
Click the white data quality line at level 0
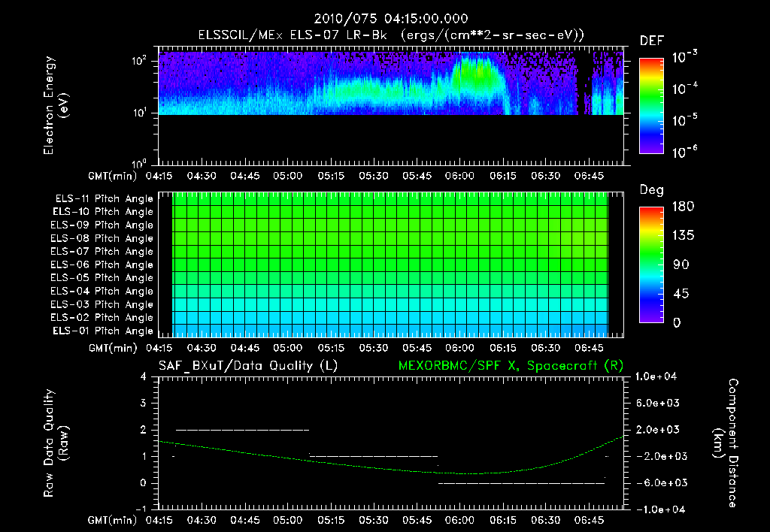(x=522, y=483)
